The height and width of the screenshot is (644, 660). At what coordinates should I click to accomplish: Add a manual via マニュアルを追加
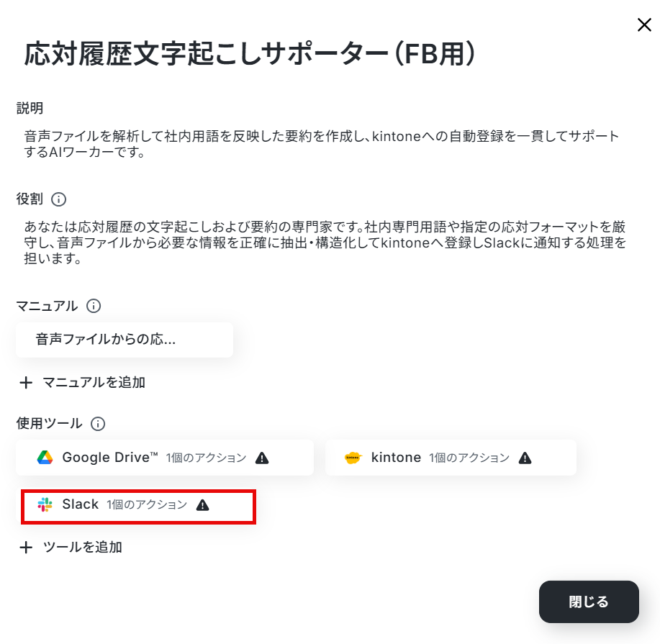[83, 383]
